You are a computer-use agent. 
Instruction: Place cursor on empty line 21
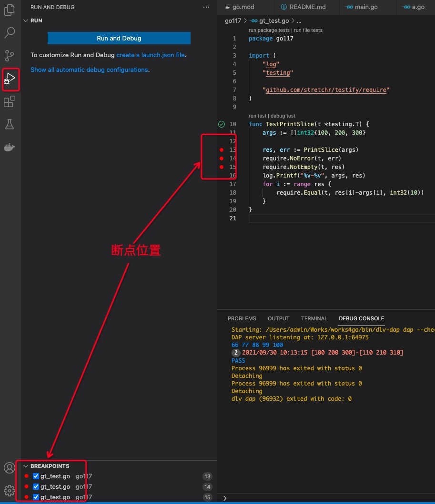[x=342, y=218]
